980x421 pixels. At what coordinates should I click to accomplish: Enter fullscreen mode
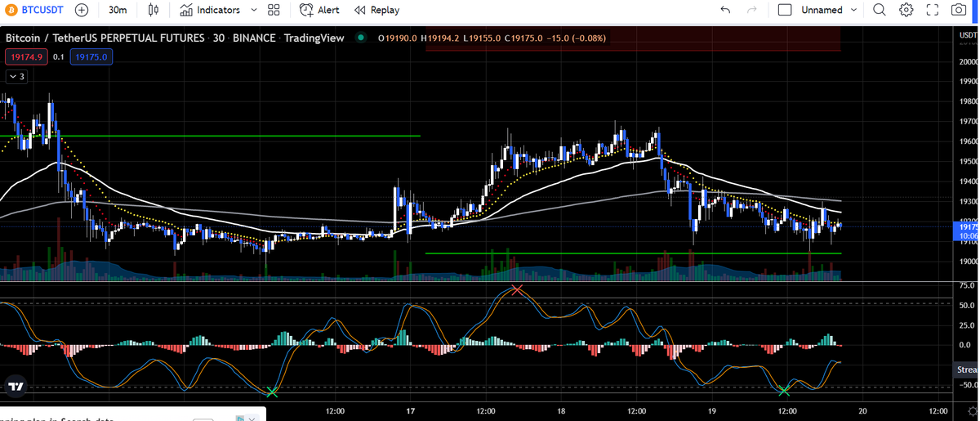coord(933,10)
